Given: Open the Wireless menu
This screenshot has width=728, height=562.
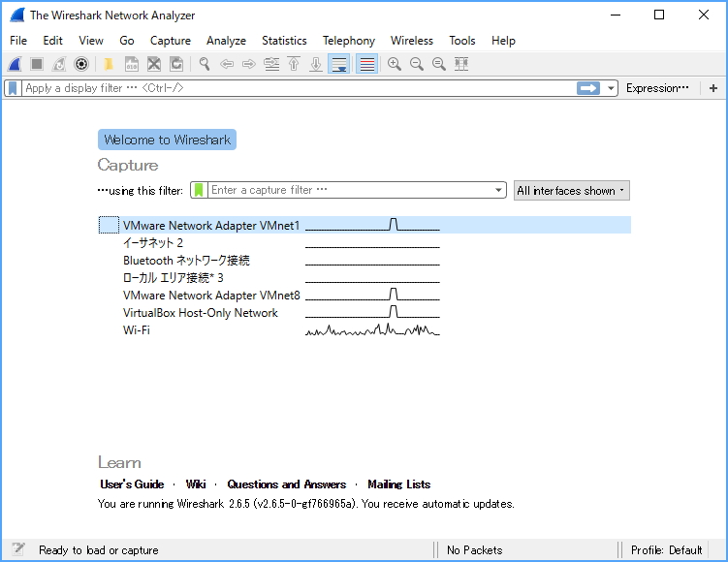Looking at the screenshot, I should [x=412, y=41].
